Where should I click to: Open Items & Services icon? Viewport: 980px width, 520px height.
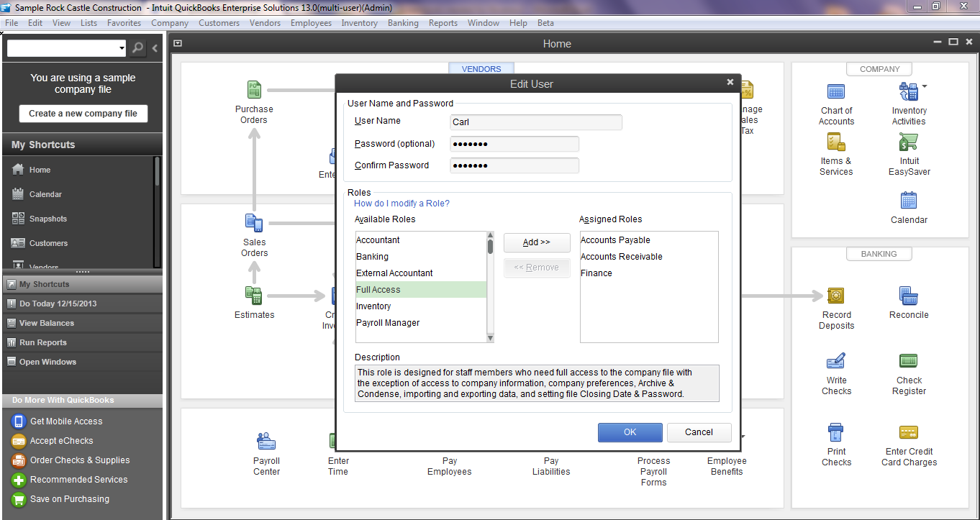[x=836, y=142]
